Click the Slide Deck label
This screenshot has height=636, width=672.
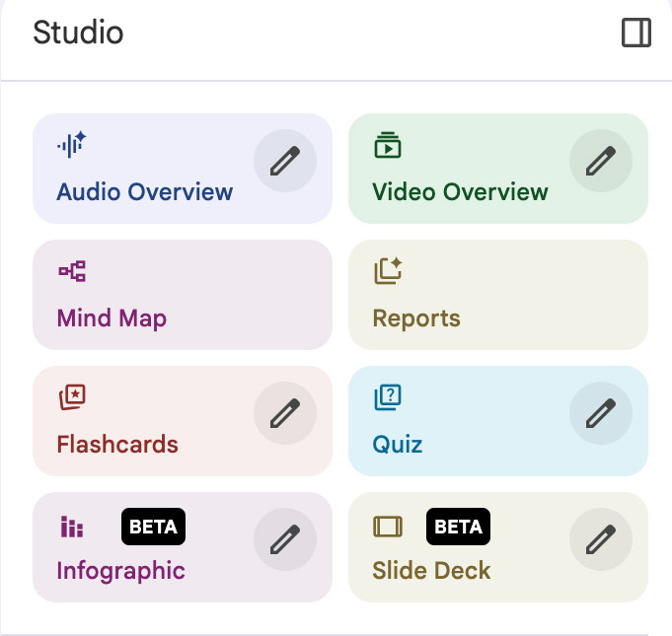(x=431, y=571)
